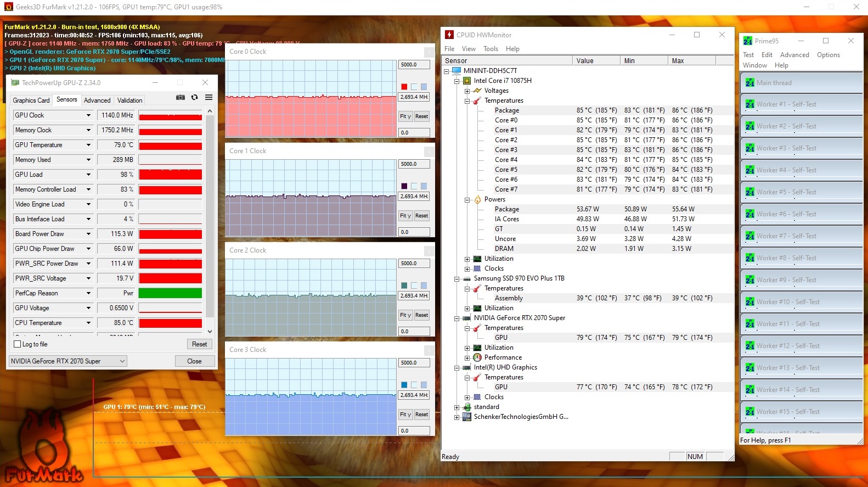Open the Board Power Draw dropdown arrow

click(88, 234)
